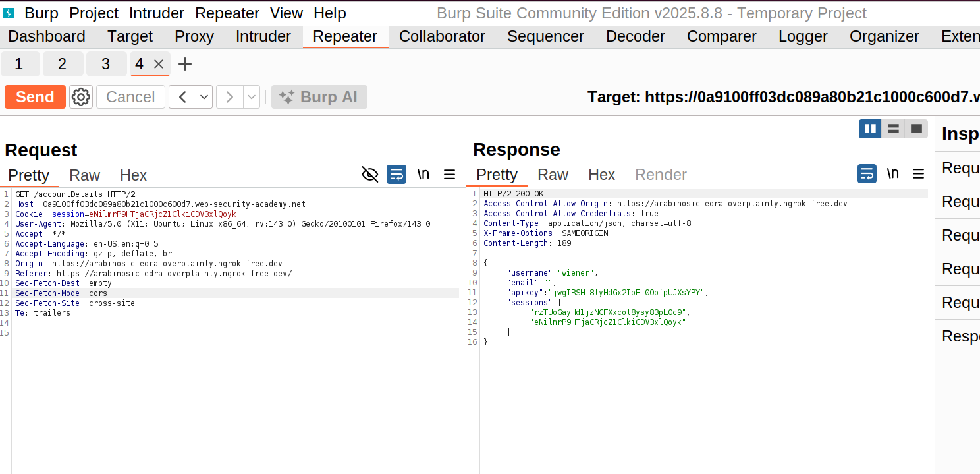Select side-by-side split layout icon
This screenshot has height=474, width=980.
870,129
